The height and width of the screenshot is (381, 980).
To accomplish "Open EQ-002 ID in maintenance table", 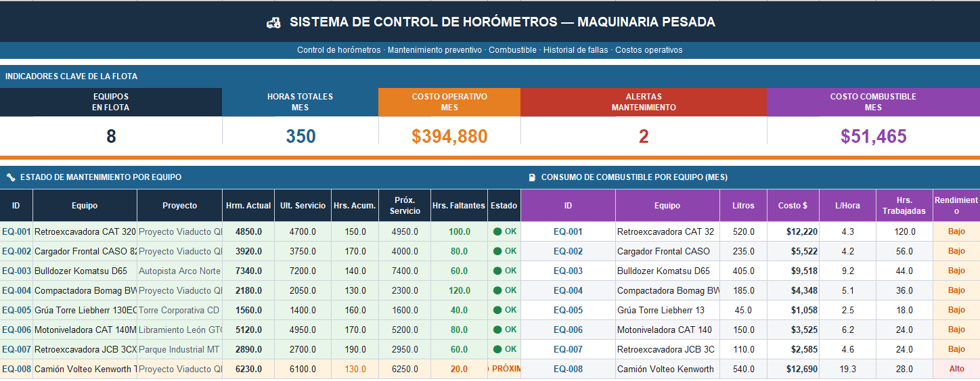I will 16,251.
